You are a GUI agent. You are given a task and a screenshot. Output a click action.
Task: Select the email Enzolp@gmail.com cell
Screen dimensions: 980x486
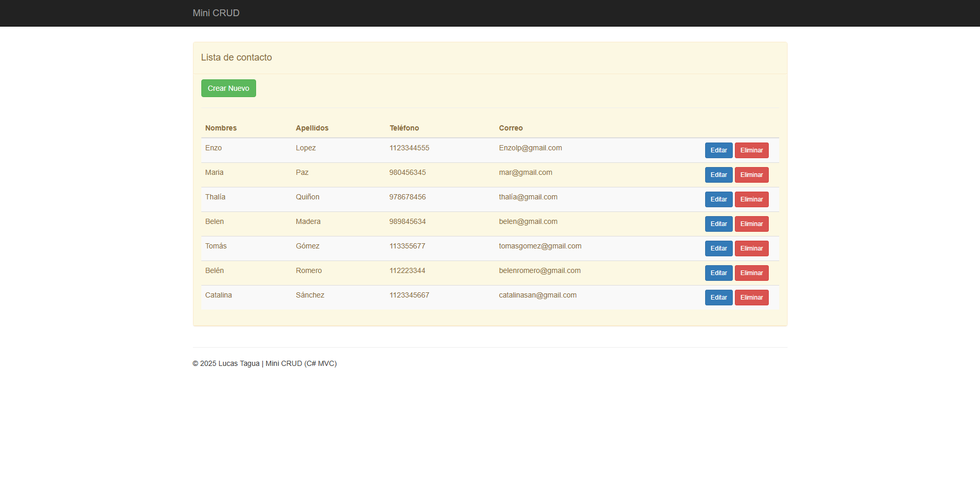530,148
